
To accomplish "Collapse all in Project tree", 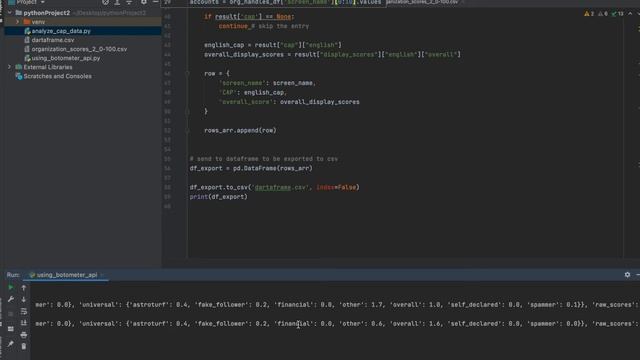I will pyautogui.click(x=129, y=2).
